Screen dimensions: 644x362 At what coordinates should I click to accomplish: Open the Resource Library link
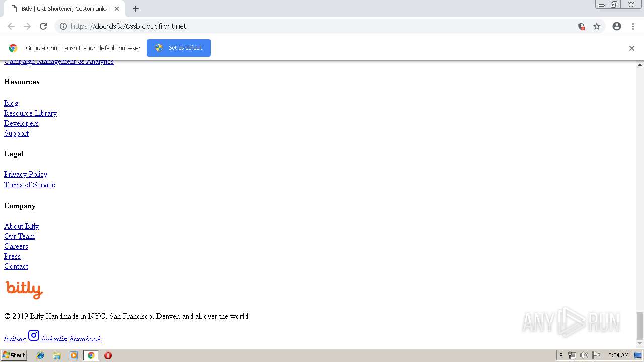[30, 113]
